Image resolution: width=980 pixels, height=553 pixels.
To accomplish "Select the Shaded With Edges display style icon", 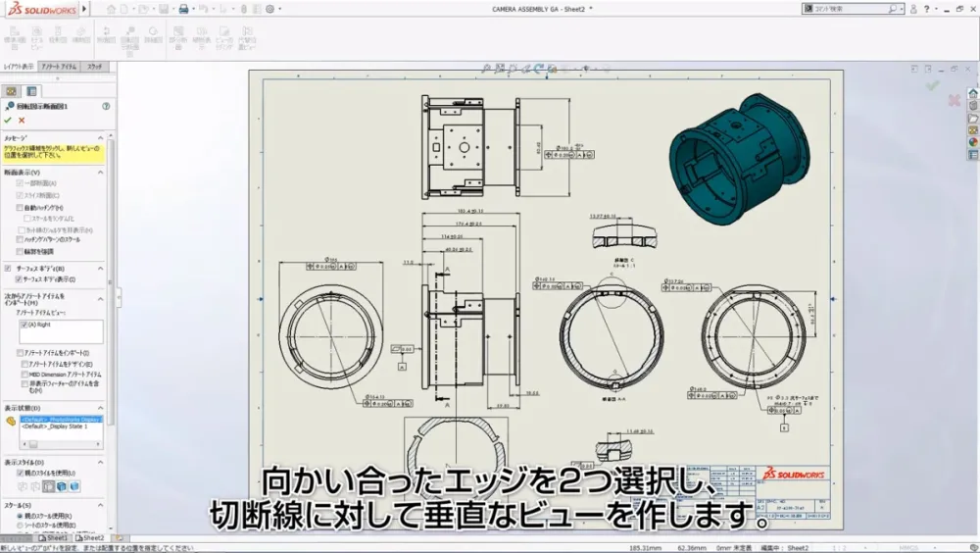I will coord(61,486).
